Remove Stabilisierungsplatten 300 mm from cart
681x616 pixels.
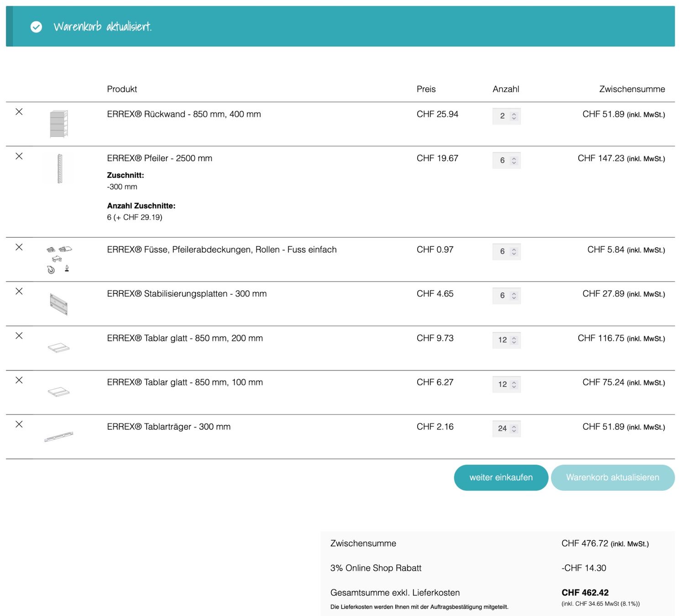coord(19,291)
